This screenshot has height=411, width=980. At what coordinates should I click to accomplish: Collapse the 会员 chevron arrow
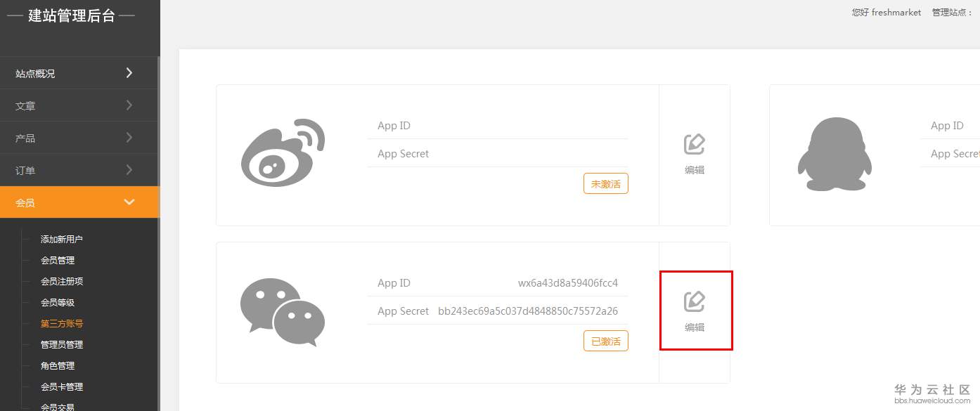(129, 202)
